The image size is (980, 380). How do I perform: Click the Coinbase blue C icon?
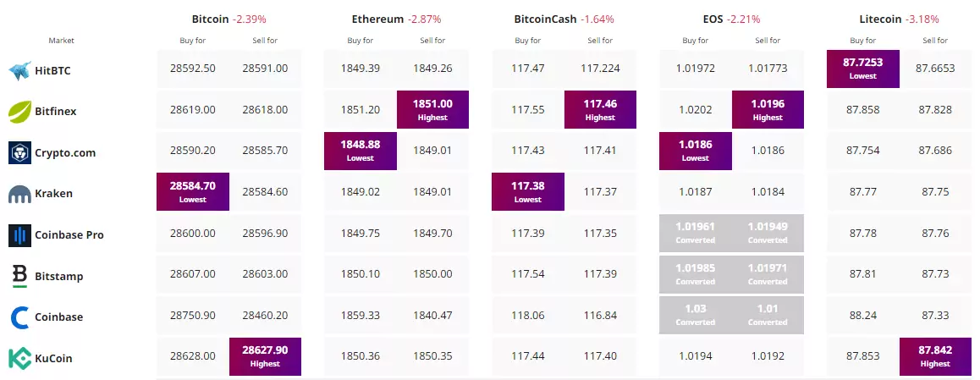coord(20,317)
